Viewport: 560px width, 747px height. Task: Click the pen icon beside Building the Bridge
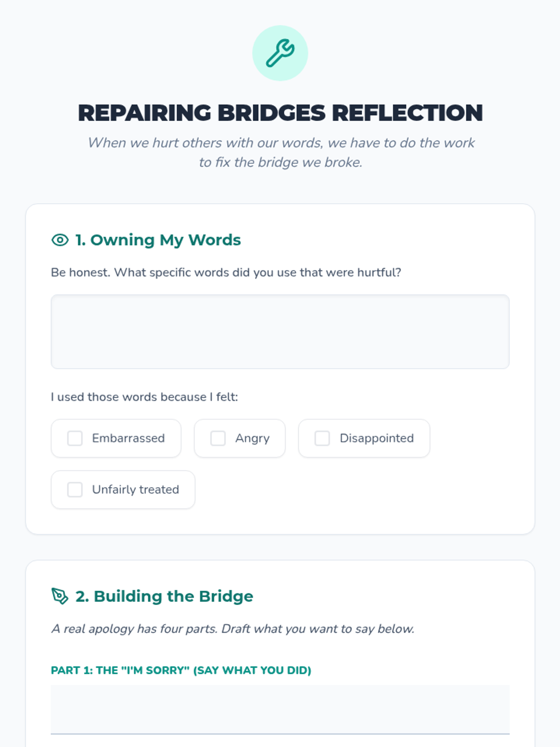click(60, 596)
